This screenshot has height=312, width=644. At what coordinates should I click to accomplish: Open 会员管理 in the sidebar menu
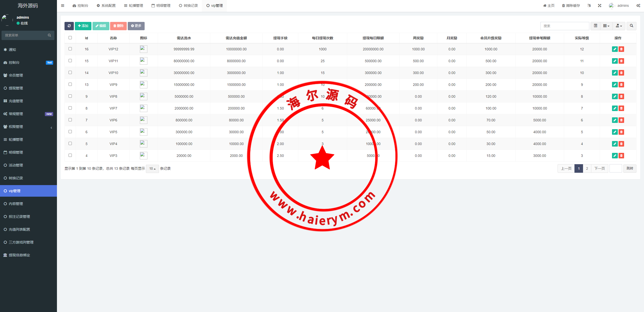(x=16, y=75)
